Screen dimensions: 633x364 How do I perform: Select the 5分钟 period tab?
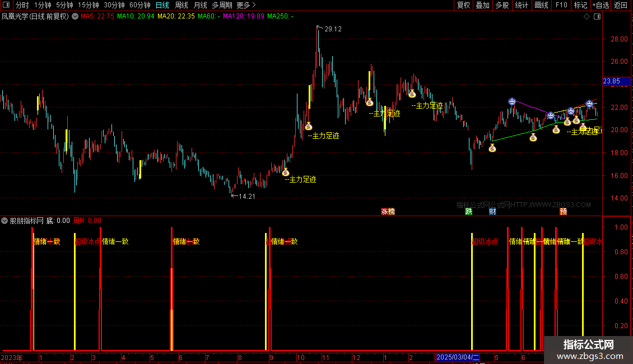tap(64, 5)
